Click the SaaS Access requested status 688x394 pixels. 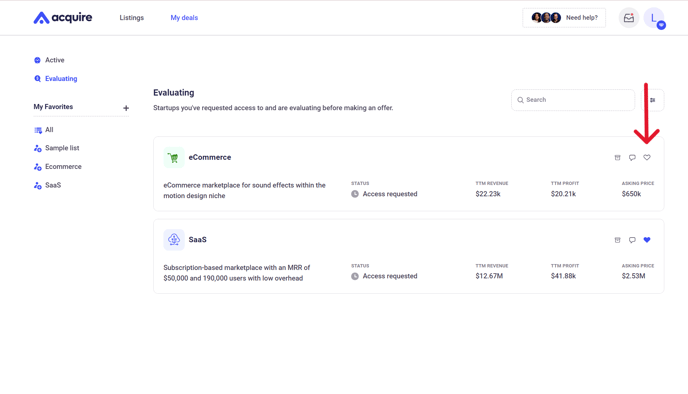coord(384,276)
